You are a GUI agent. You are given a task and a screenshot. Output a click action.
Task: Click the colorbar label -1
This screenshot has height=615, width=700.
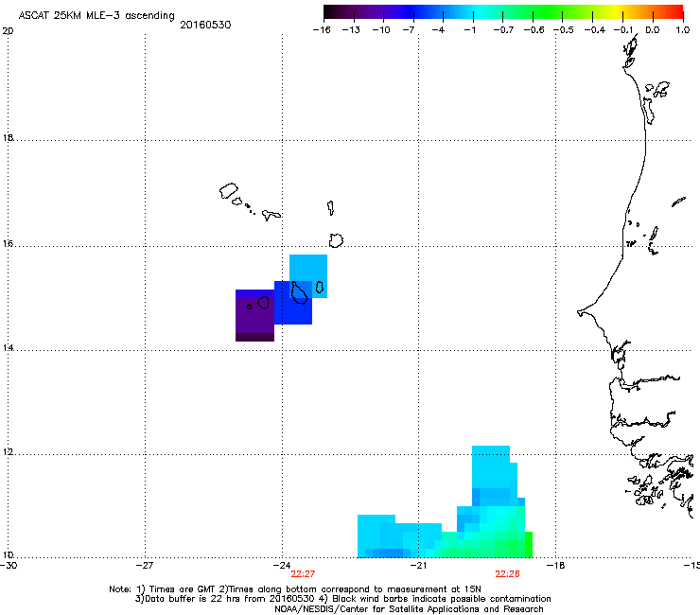coord(469,30)
